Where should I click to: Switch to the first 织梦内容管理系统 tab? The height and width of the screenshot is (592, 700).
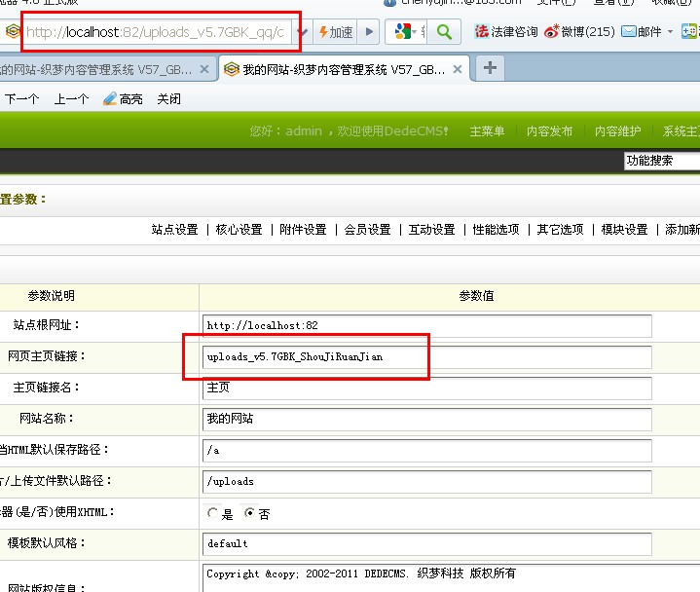coord(96,70)
